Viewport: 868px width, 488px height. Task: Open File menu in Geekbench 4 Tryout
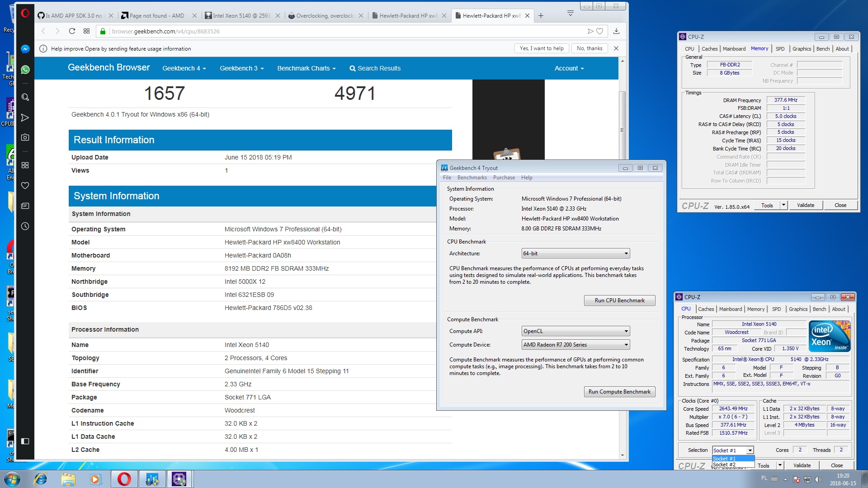[x=447, y=178]
